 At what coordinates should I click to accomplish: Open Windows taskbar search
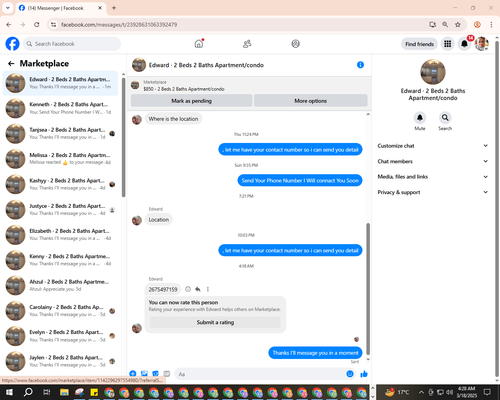click(x=28, y=392)
